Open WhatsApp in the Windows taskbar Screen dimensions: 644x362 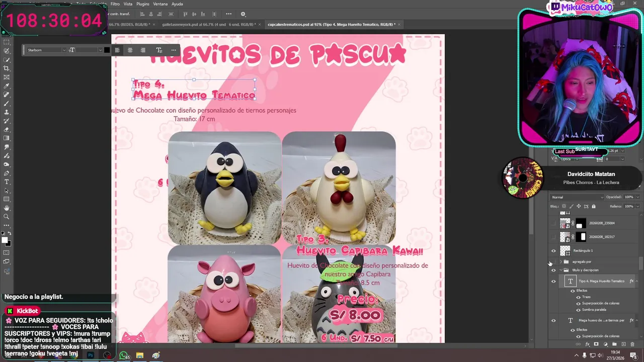point(124,355)
